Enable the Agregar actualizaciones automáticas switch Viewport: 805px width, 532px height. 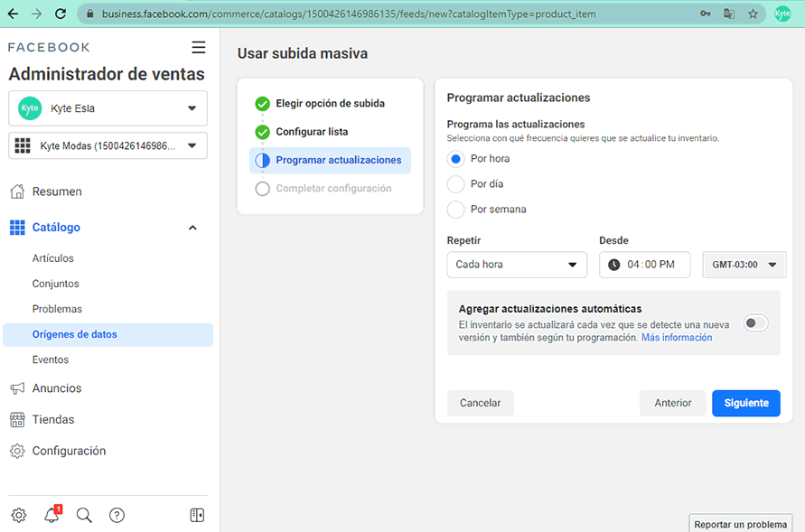coord(755,323)
